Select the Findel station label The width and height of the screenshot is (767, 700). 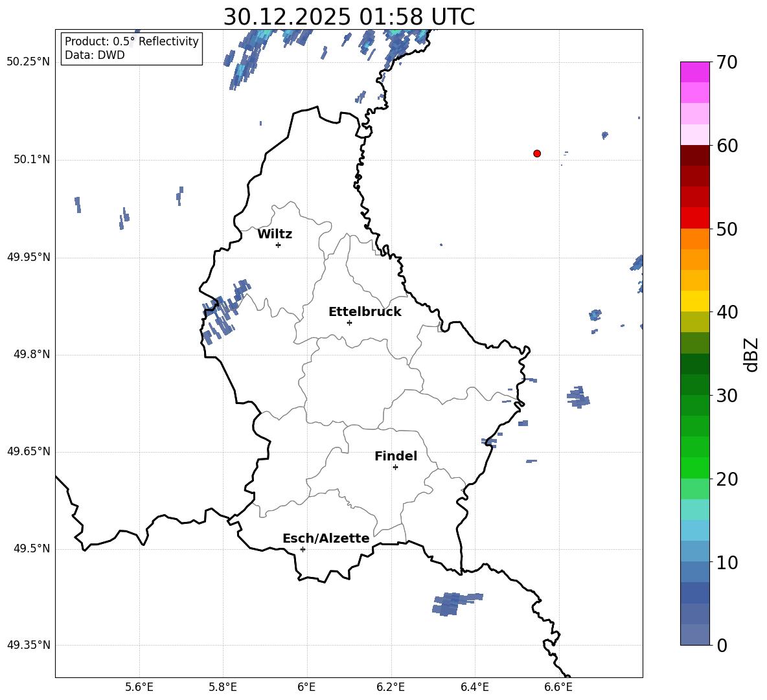396,456
